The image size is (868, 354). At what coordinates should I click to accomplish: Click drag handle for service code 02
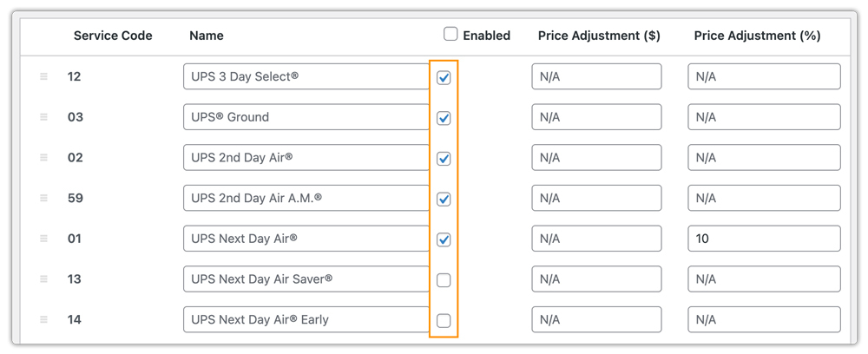click(43, 158)
